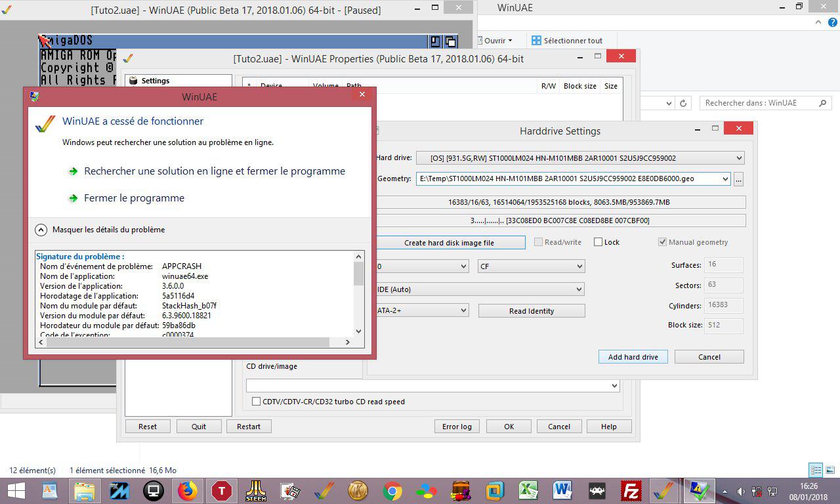840x504 pixels.
Task: Click the blue M taskbar icon
Action: click(x=119, y=490)
